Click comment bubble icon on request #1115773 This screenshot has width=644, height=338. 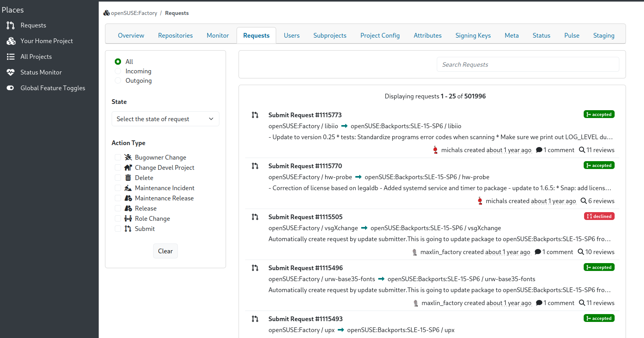[x=539, y=150]
